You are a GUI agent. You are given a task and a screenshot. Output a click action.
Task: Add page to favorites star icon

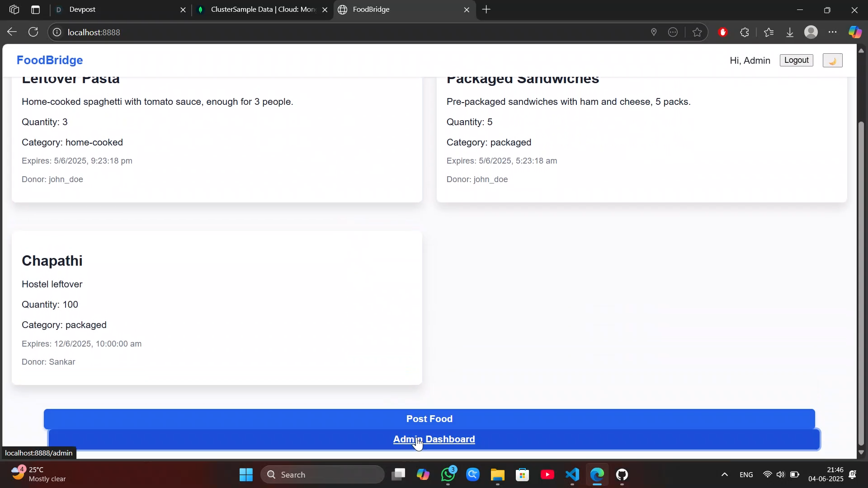(697, 33)
